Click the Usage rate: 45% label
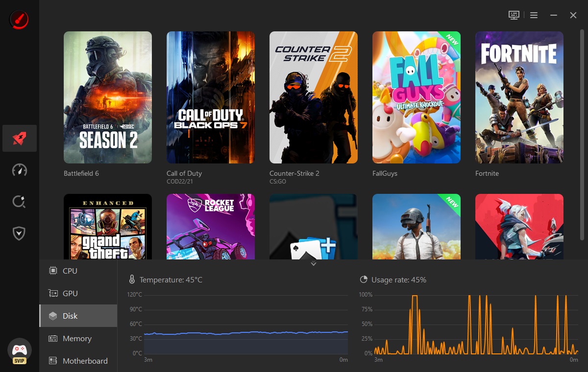This screenshot has height=372, width=588. (x=399, y=280)
